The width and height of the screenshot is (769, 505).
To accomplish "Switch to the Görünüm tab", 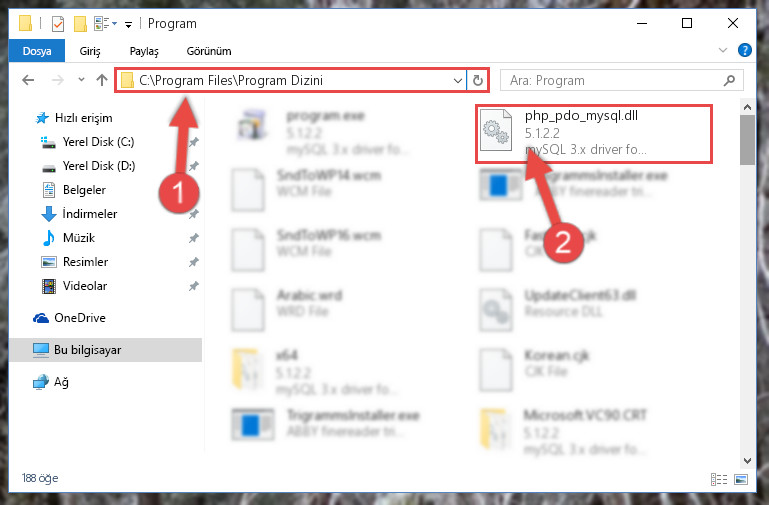I will coord(209,51).
